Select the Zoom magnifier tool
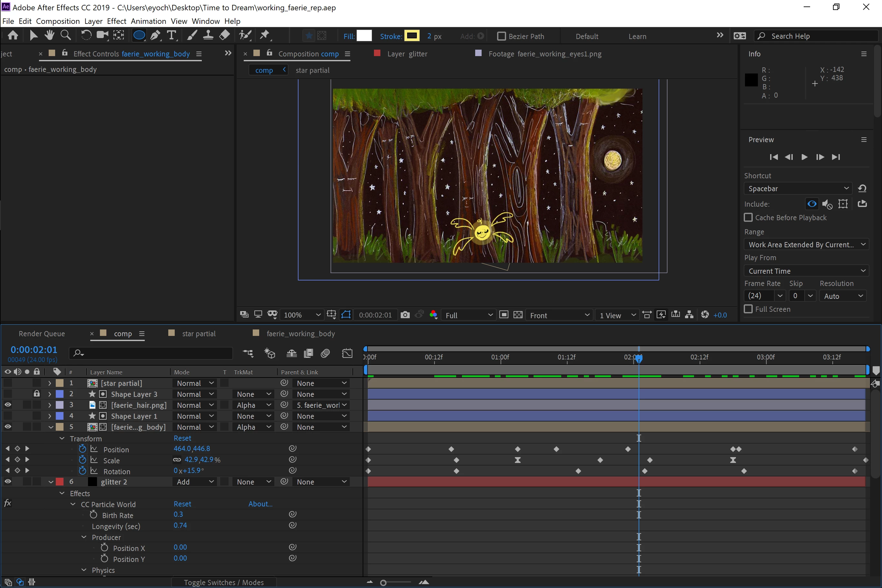This screenshot has height=588, width=882. pos(66,36)
